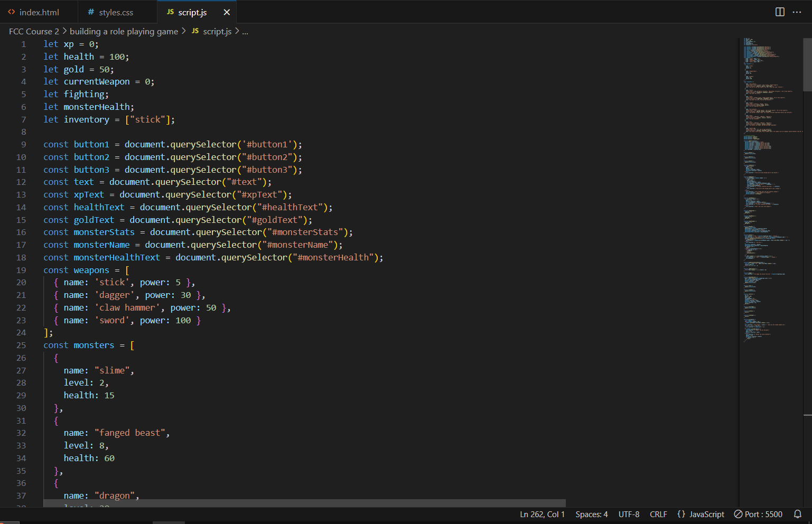Open the More Actions ellipsis menu
Screen dimensions: 812x524
point(797,12)
